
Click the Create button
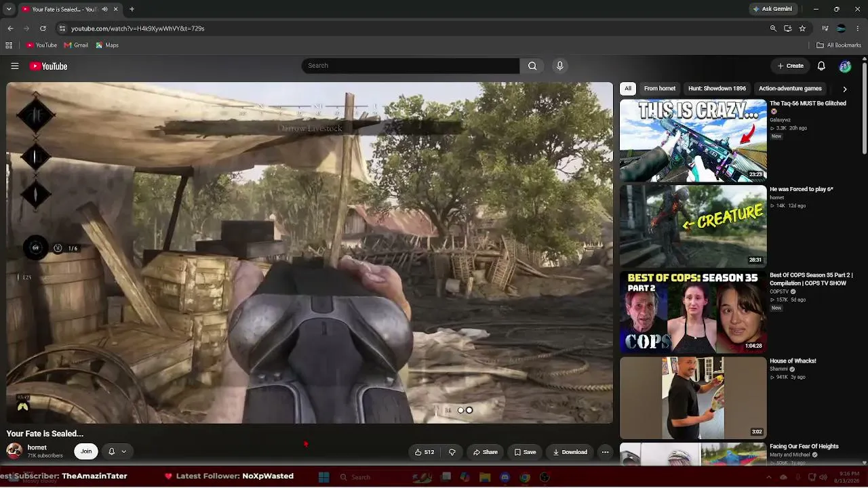791,66
